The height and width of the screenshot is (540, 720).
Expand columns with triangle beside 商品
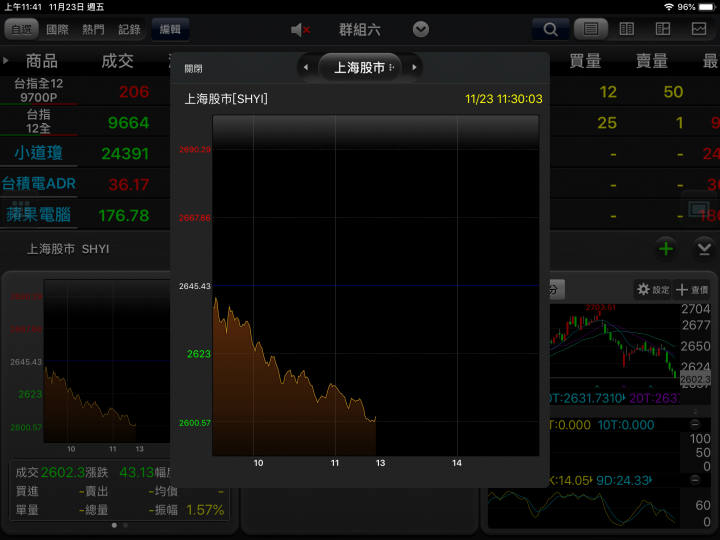[6, 61]
